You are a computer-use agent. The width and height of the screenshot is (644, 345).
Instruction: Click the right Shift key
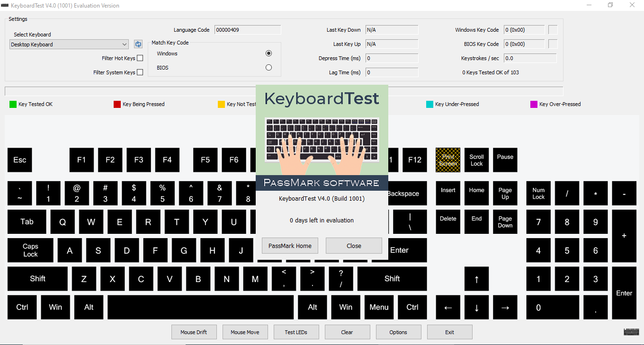392,279
